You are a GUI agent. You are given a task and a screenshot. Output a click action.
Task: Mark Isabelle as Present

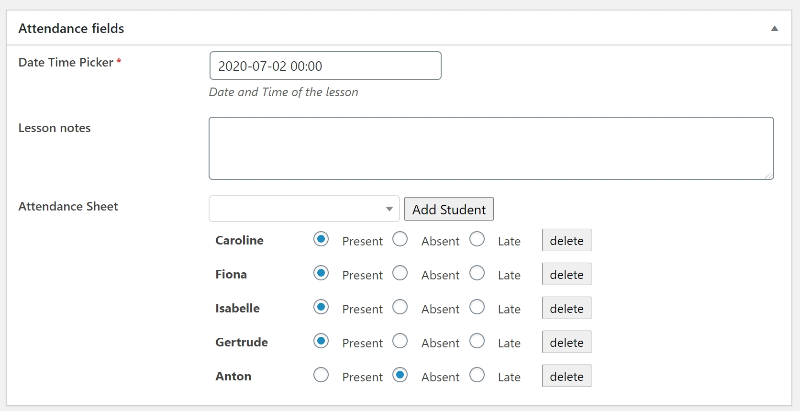(321, 307)
